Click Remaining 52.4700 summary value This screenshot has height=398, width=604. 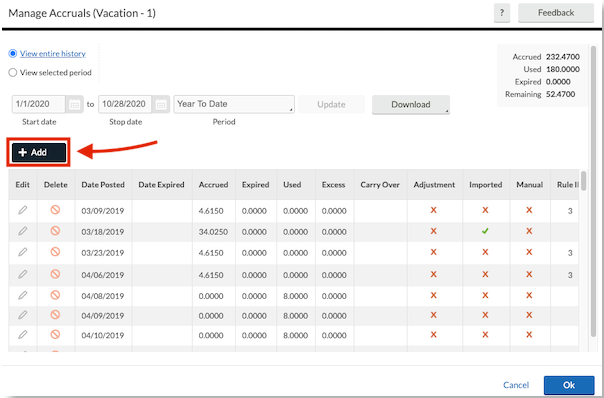pyautogui.click(x=560, y=94)
